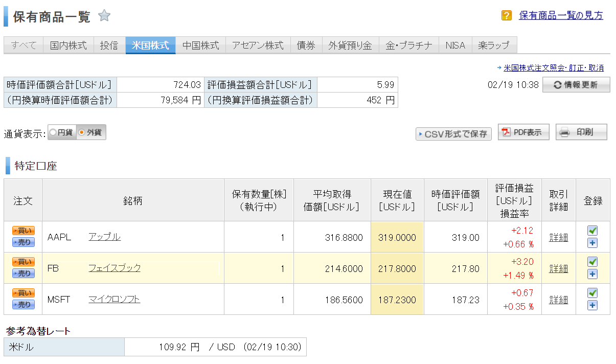This screenshot has width=616, height=364.
Task: Click the favorite star next to 保有商品一覧
Action: coord(104,16)
